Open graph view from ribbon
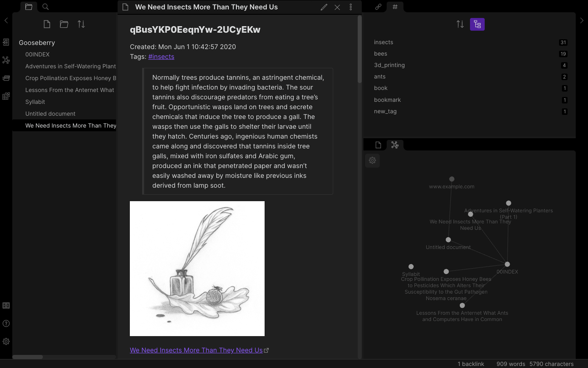Screen dimensions: 588x368 point(6,60)
